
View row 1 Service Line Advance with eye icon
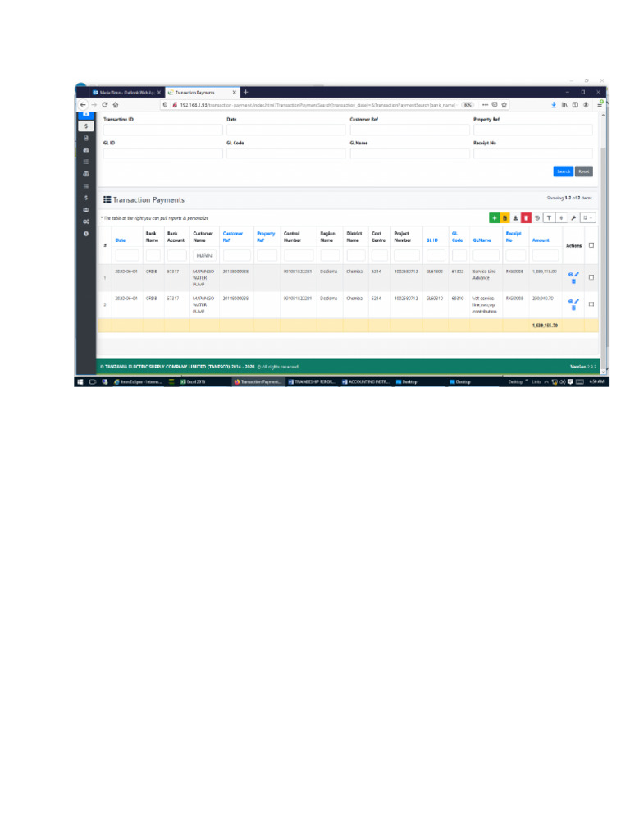coord(571,274)
